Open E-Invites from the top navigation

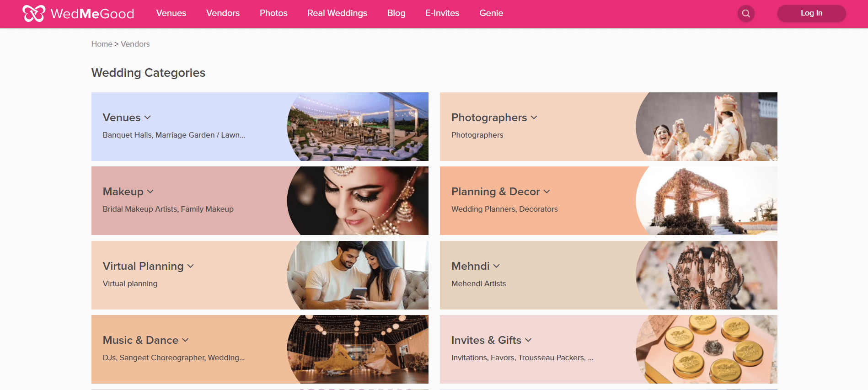[442, 13]
